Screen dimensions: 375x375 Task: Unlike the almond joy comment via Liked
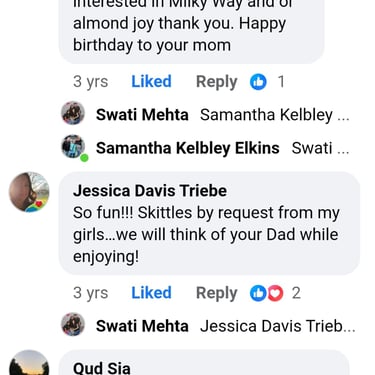click(x=151, y=82)
